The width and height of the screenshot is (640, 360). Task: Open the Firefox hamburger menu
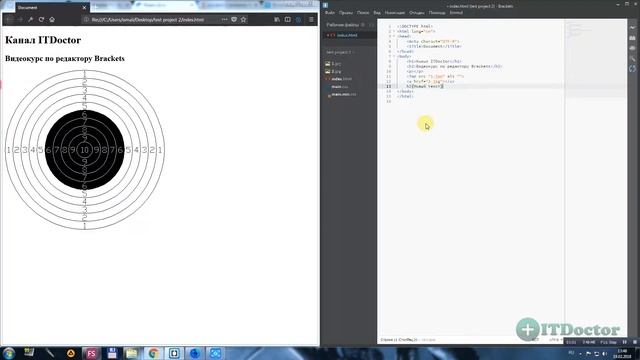[311, 20]
